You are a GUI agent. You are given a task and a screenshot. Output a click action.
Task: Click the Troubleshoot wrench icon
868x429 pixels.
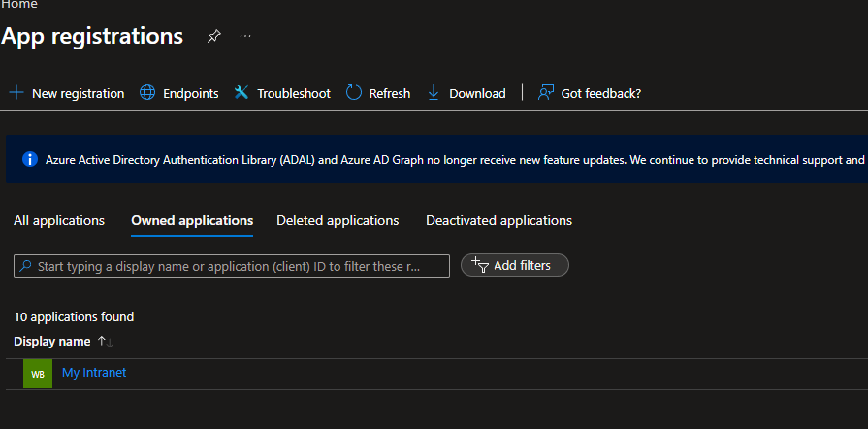pos(241,92)
